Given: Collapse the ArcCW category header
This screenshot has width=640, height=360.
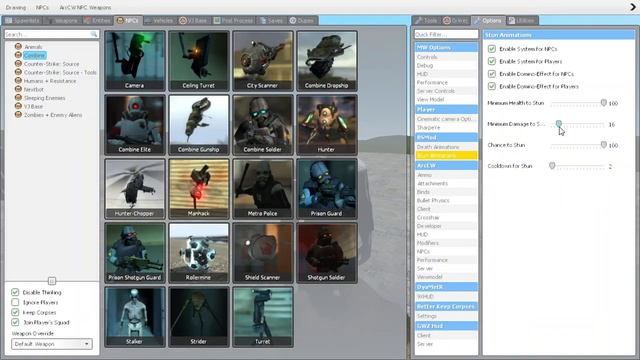Looking at the screenshot, I should pos(446,166).
